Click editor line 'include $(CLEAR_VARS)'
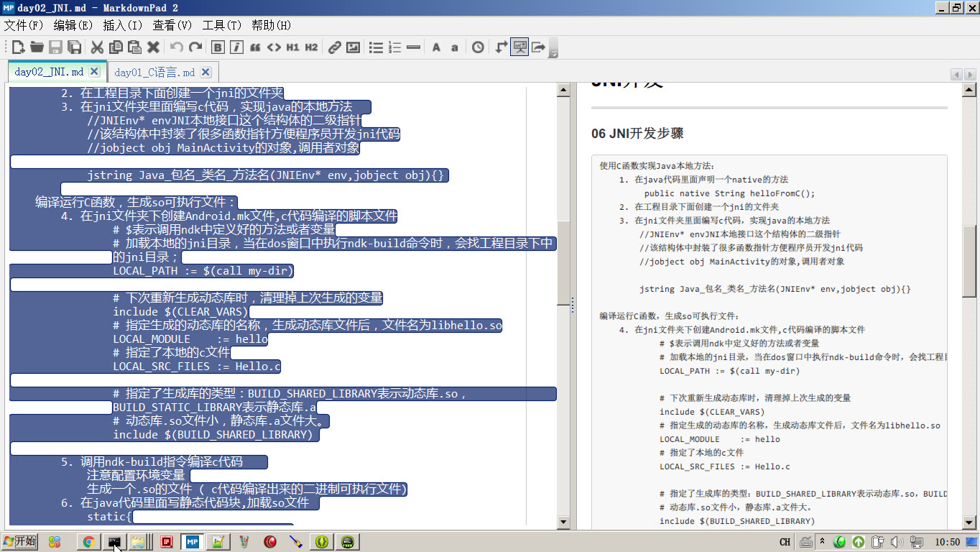 tap(180, 312)
